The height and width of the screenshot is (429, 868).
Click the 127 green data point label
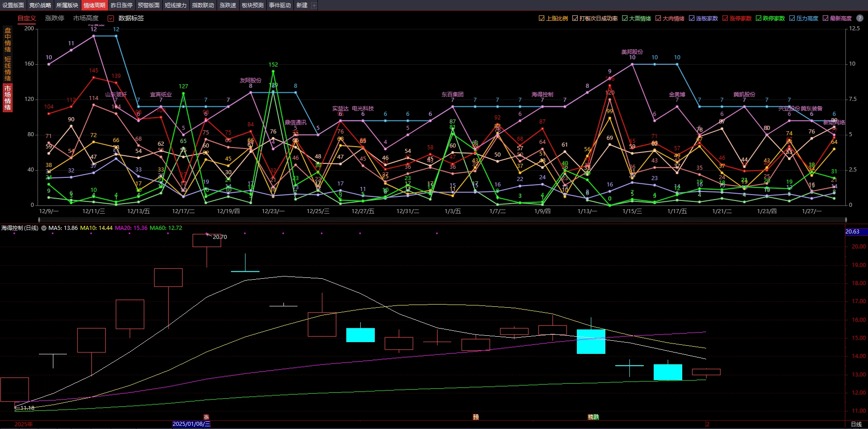pyautogui.click(x=183, y=86)
